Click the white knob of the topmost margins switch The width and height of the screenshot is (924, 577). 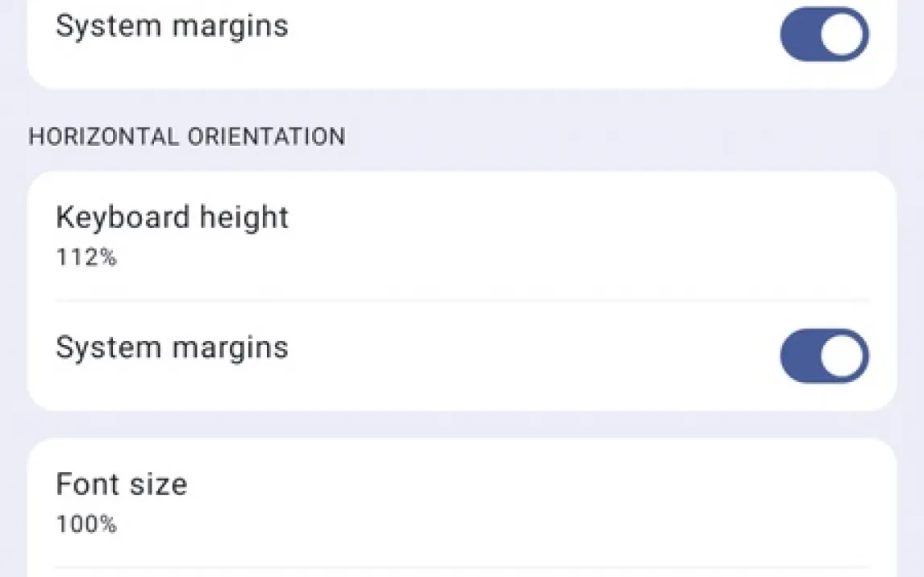tap(843, 34)
